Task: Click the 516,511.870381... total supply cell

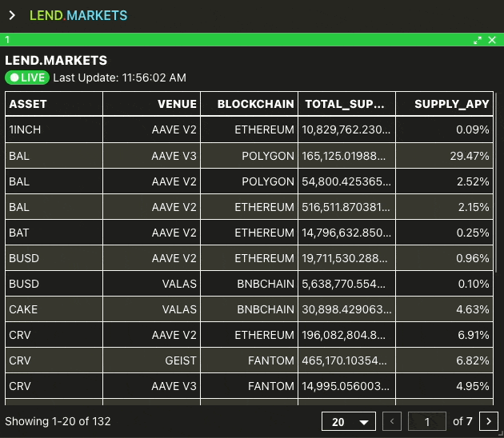Action: click(347, 207)
